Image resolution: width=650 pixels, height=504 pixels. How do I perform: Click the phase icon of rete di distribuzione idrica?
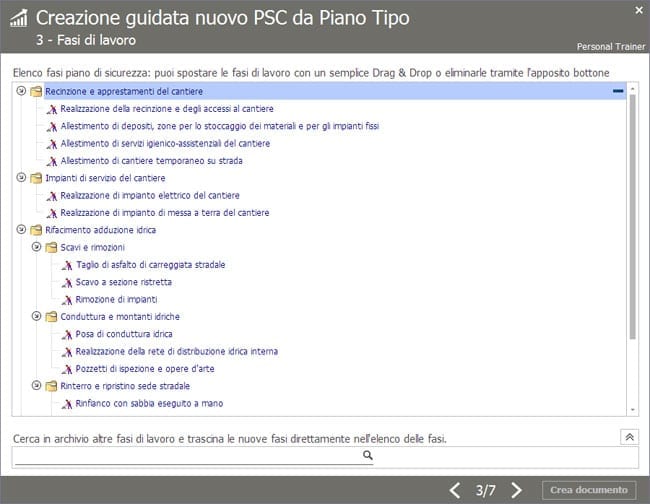(67, 352)
